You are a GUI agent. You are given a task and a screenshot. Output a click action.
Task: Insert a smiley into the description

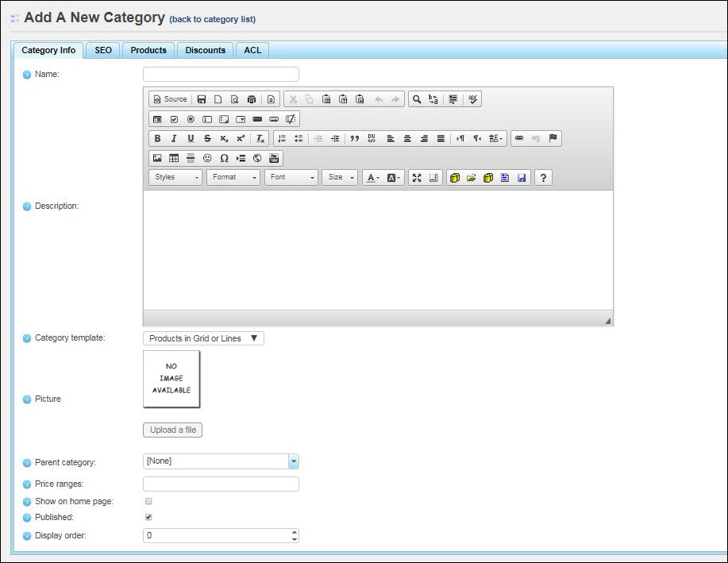[207, 158]
